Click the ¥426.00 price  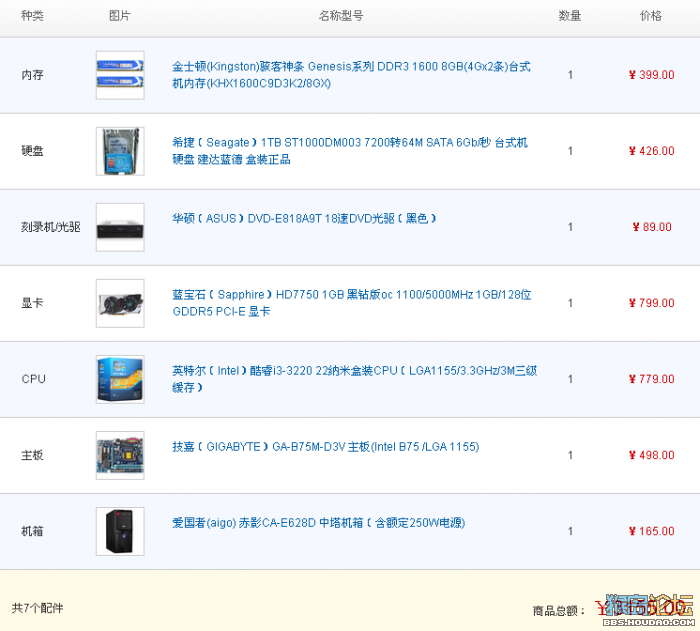tap(651, 151)
